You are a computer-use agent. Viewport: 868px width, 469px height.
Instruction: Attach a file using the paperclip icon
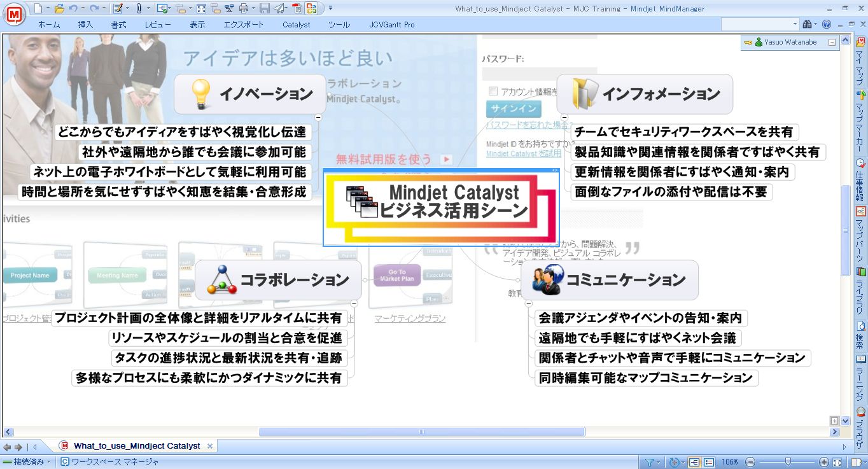coord(139,8)
